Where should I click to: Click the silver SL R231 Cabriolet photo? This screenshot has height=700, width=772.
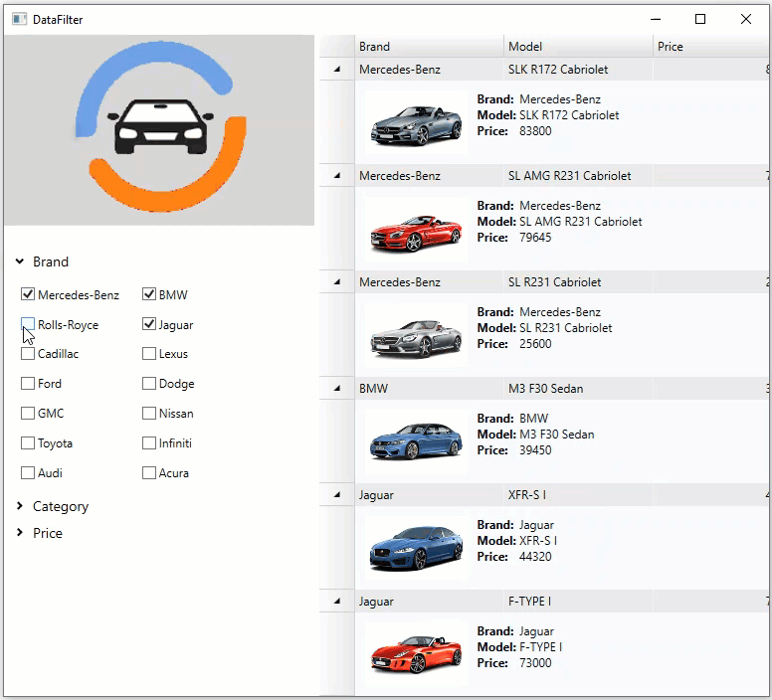click(417, 335)
